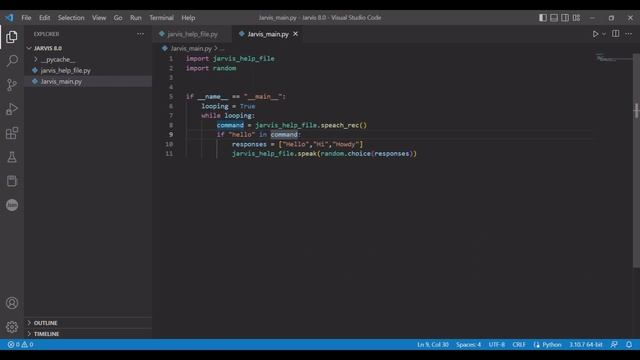Screen dimensions: 640x360
Task: Select the Jarvis_main.py editor tab
Action: click(x=268, y=34)
